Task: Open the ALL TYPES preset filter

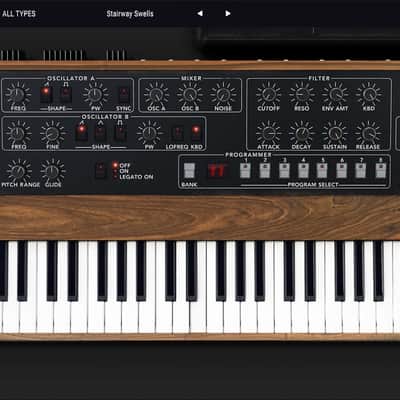Action: coord(19,14)
